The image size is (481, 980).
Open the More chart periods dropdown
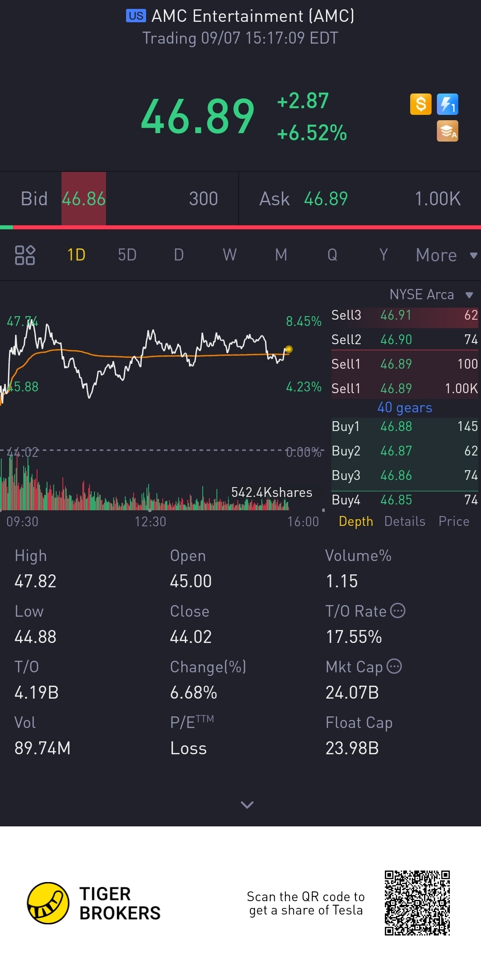tap(446, 255)
